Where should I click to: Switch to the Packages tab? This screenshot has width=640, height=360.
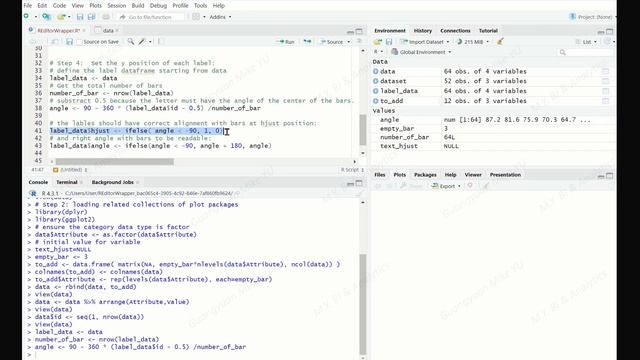coord(425,175)
